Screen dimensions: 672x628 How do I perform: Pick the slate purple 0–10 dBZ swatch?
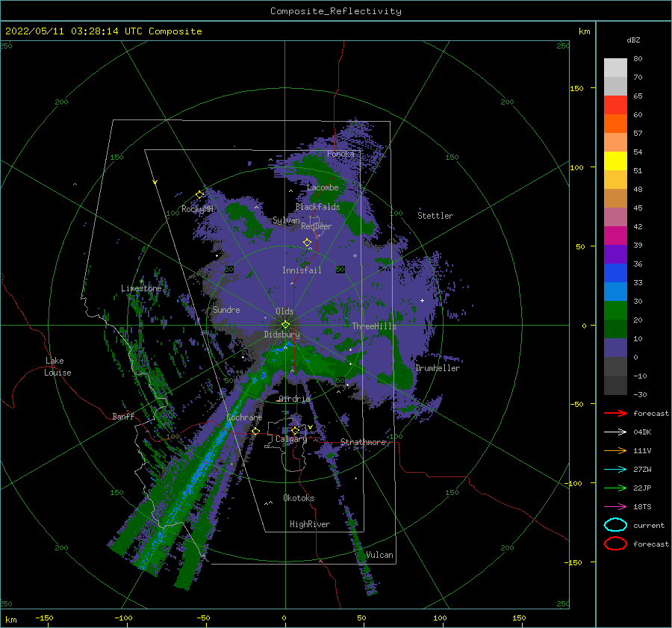tap(615, 347)
